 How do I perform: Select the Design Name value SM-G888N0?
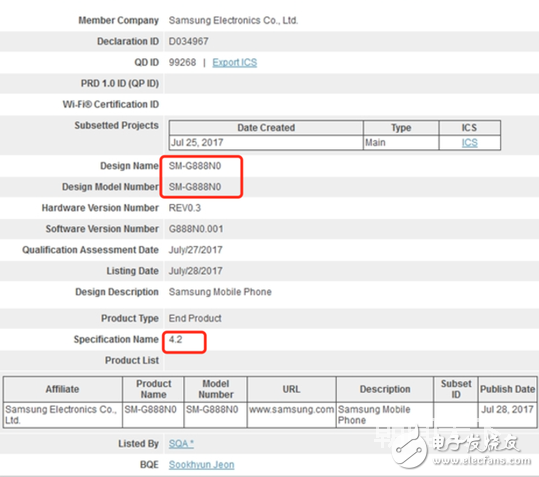(x=195, y=166)
